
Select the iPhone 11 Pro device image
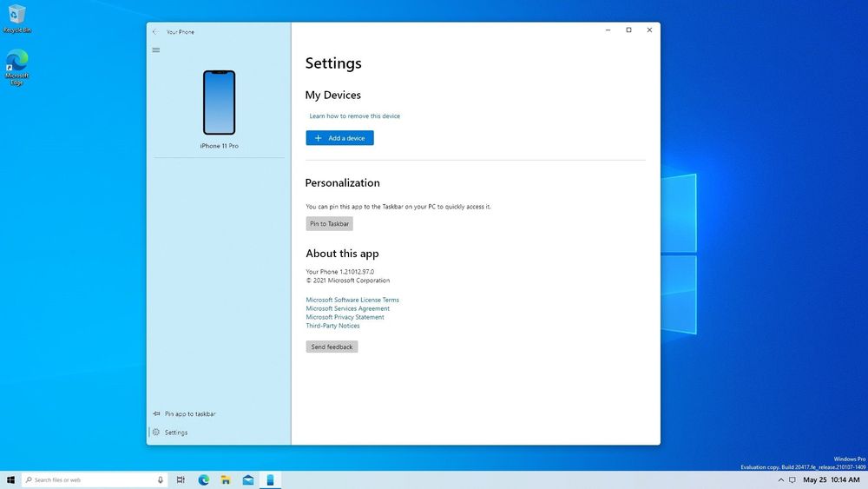pyautogui.click(x=220, y=102)
